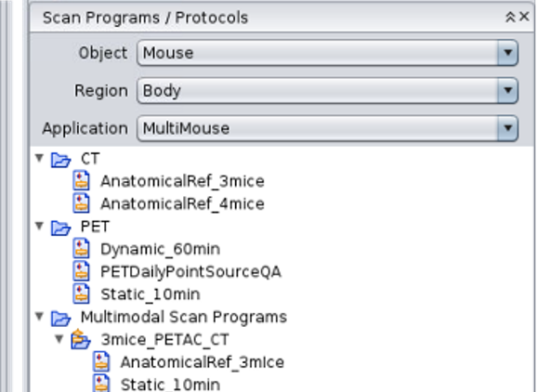Image resolution: width=550 pixels, height=392 pixels.
Task: Click the AnatomicalRef_4mice protocol icon
Action: pos(82,203)
